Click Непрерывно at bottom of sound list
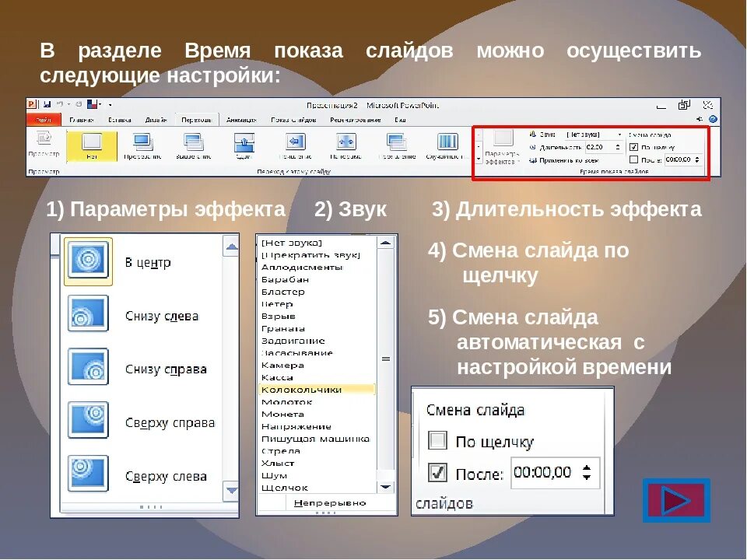Viewport: 747px width, 560px height. click(x=330, y=503)
